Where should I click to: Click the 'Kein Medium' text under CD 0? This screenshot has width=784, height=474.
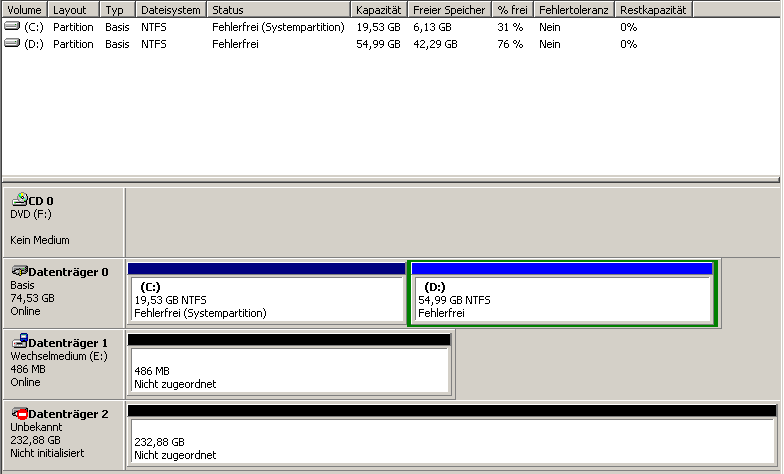[40, 240]
